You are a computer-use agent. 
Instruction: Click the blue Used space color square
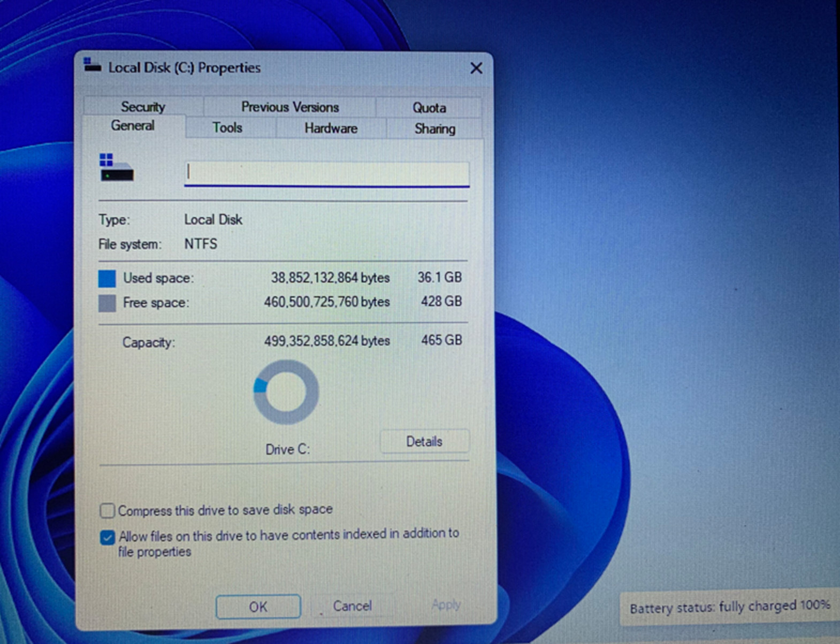point(107,279)
